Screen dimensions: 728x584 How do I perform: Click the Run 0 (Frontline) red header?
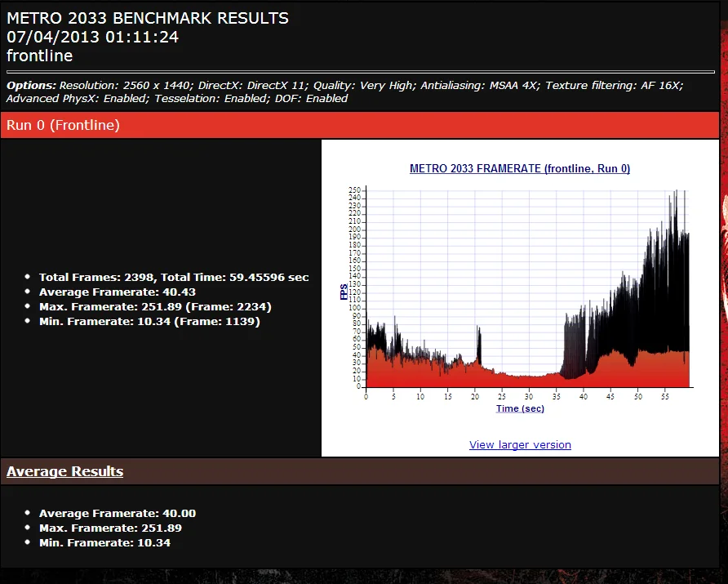(x=360, y=125)
